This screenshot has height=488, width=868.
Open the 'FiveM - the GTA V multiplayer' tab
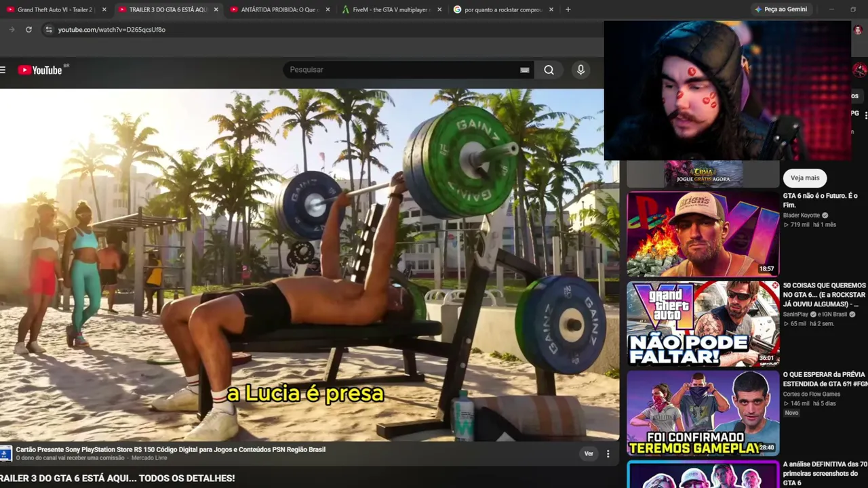point(391,9)
